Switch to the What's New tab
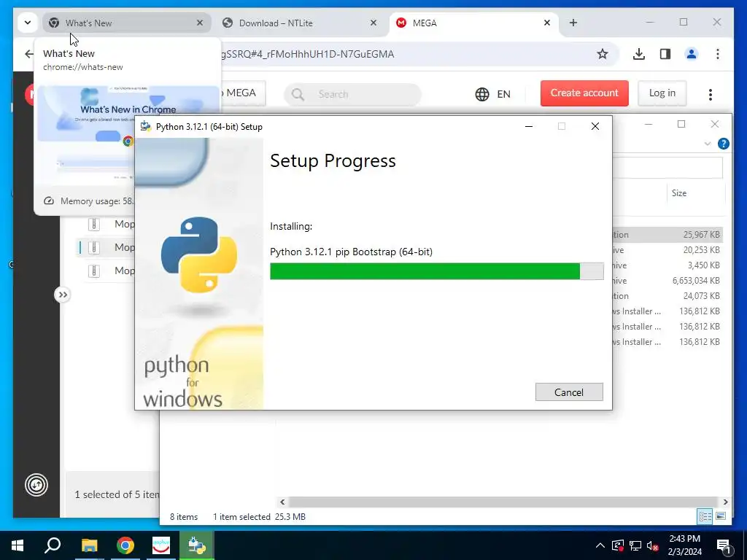This screenshot has width=747, height=560. 126,23
